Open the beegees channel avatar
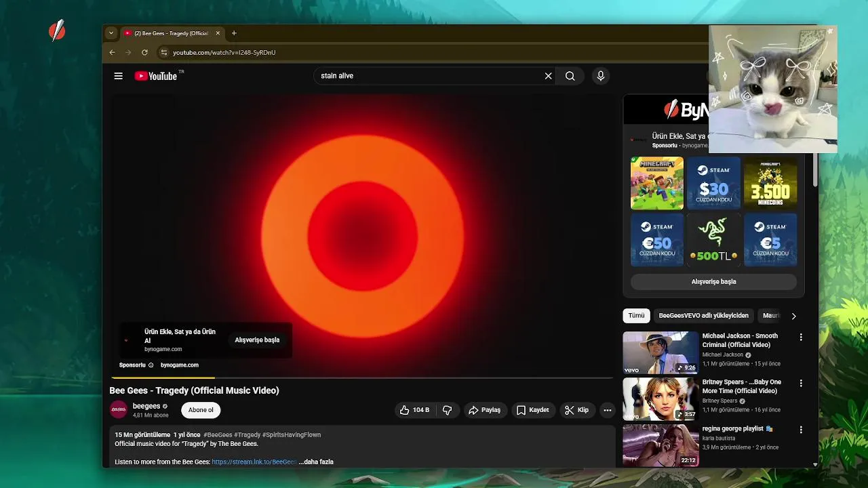868x488 pixels. coord(119,410)
